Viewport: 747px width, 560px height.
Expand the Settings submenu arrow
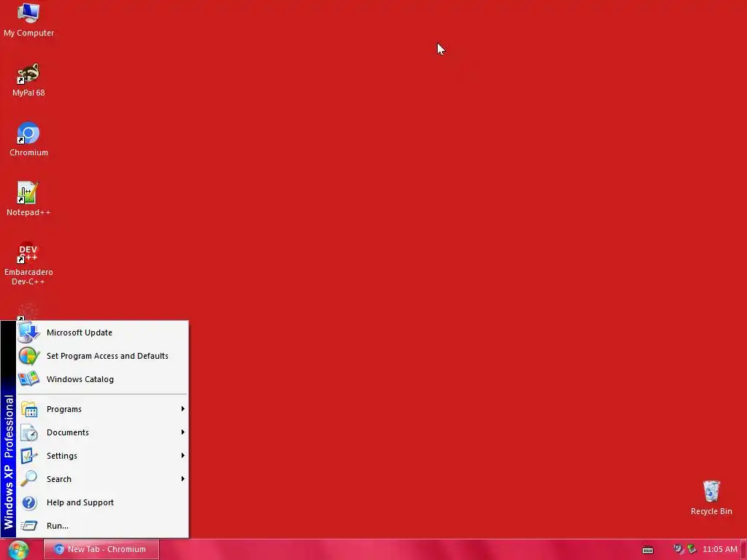(182, 456)
